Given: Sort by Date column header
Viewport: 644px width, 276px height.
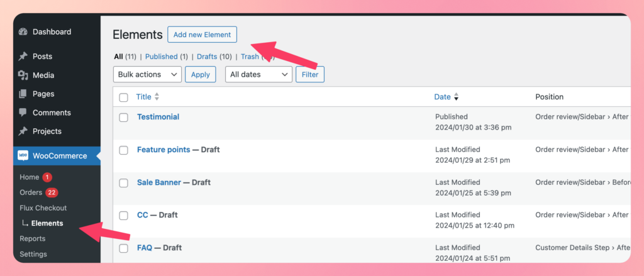Looking at the screenshot, I should click(442, 97).
